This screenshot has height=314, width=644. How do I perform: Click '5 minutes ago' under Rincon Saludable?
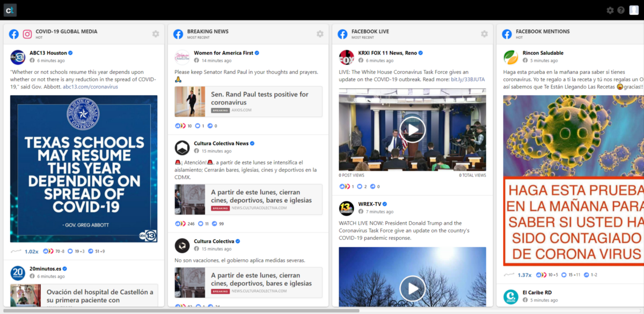tap(544, 61)
